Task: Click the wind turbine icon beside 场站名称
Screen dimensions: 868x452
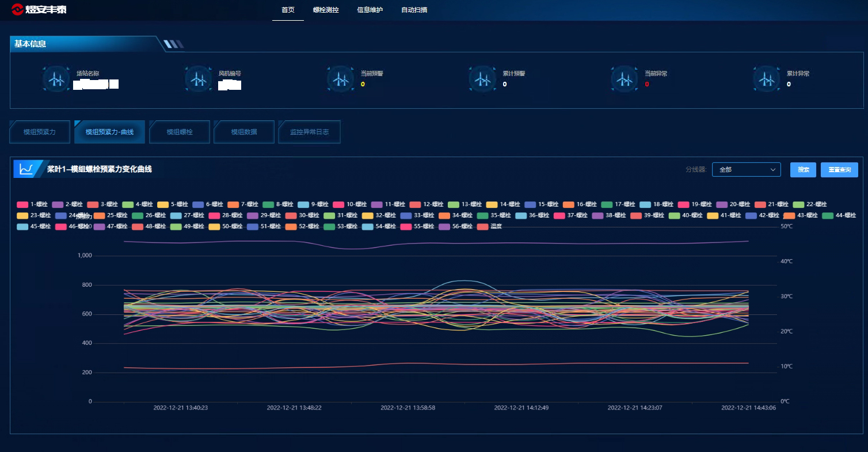Action: pos(56,79)
